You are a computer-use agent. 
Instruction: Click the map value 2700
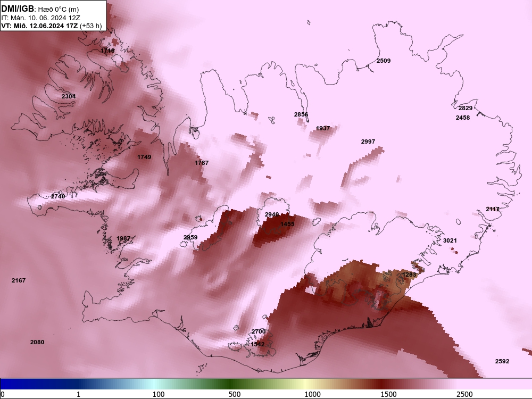pos(259,332)
